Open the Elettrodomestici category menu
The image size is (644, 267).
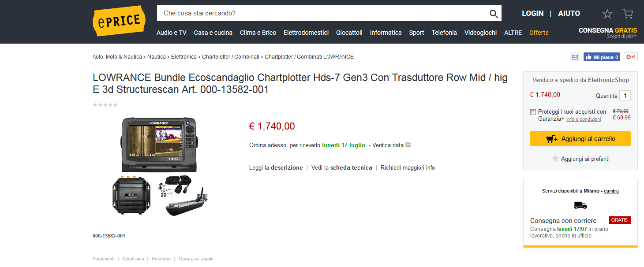[306, 33]
